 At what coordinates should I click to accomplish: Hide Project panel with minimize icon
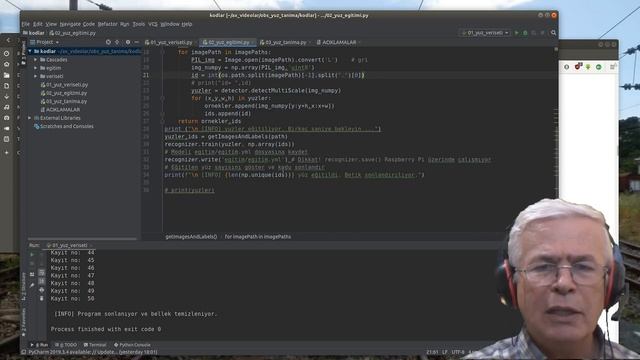pyautogui.click(x=136, y=42)
